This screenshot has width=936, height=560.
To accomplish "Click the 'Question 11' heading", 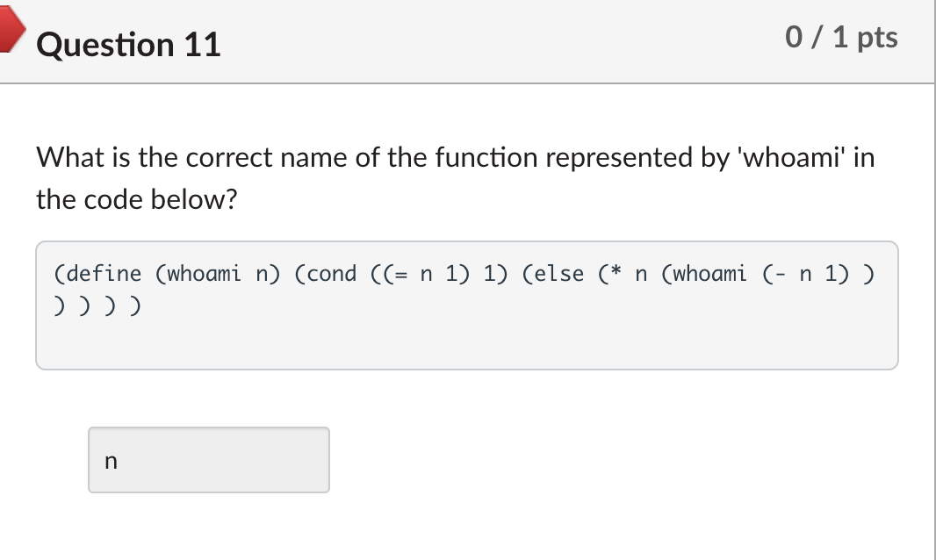I will click(128, 45).
